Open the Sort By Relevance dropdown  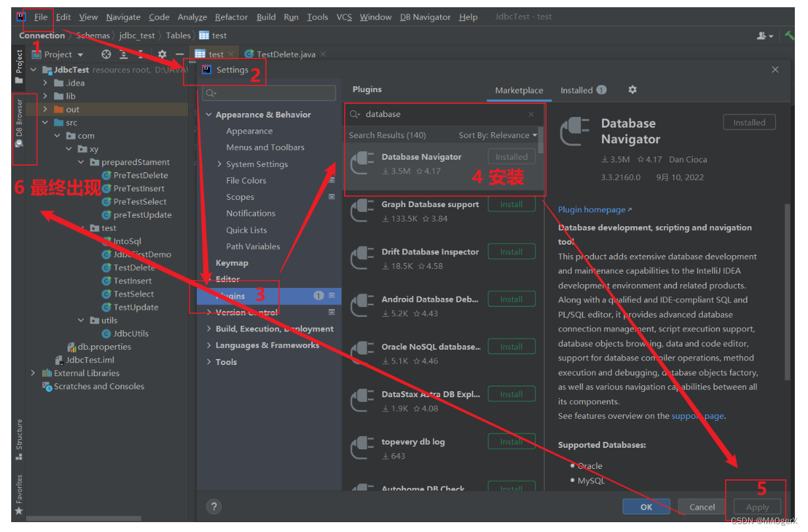point(498,135)
